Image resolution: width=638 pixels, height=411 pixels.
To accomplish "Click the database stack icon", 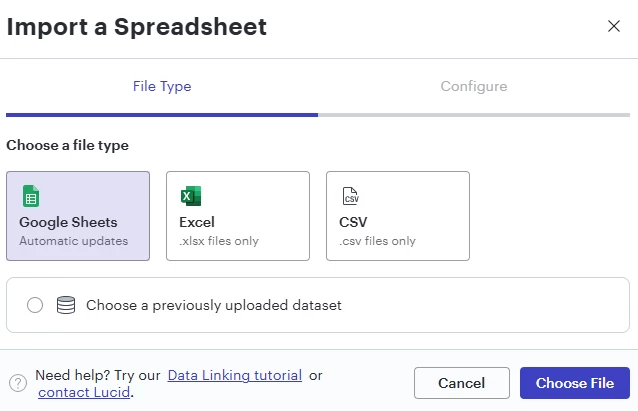I will pos(66,305).
